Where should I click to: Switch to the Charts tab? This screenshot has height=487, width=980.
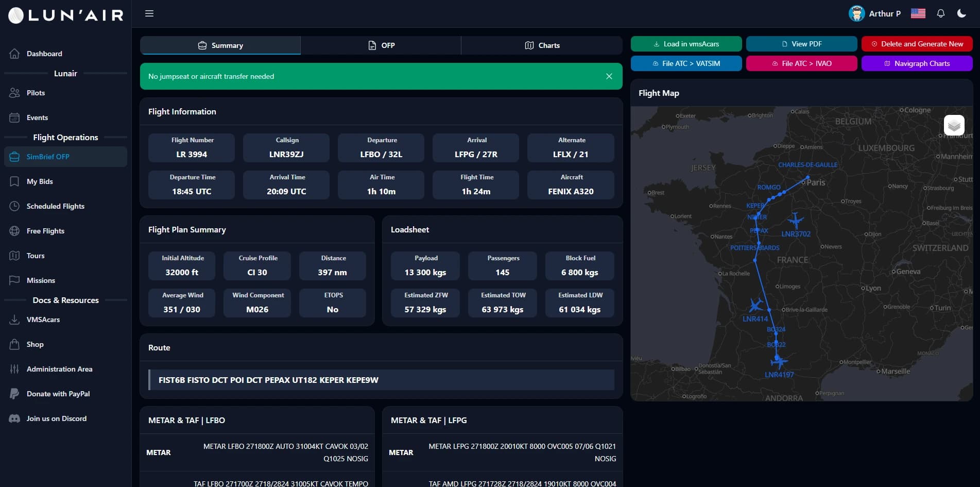tap(542, 45)
